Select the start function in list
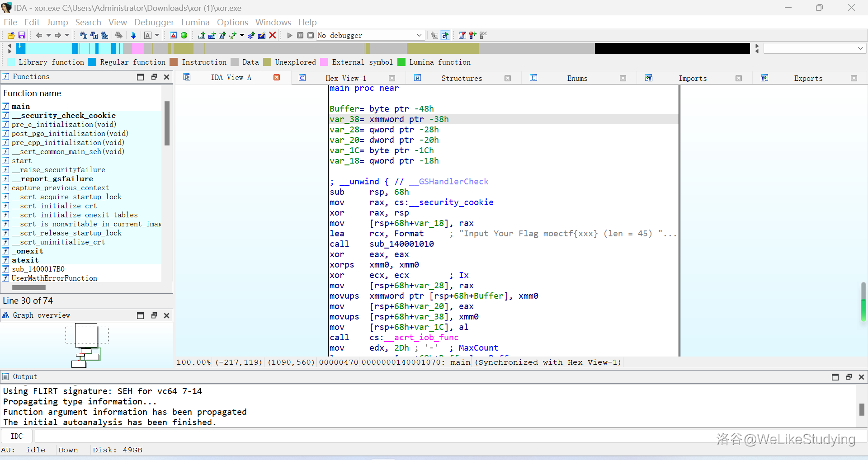Screen dimensions: 868x460 pyautogui.click(x=22, y=161)
